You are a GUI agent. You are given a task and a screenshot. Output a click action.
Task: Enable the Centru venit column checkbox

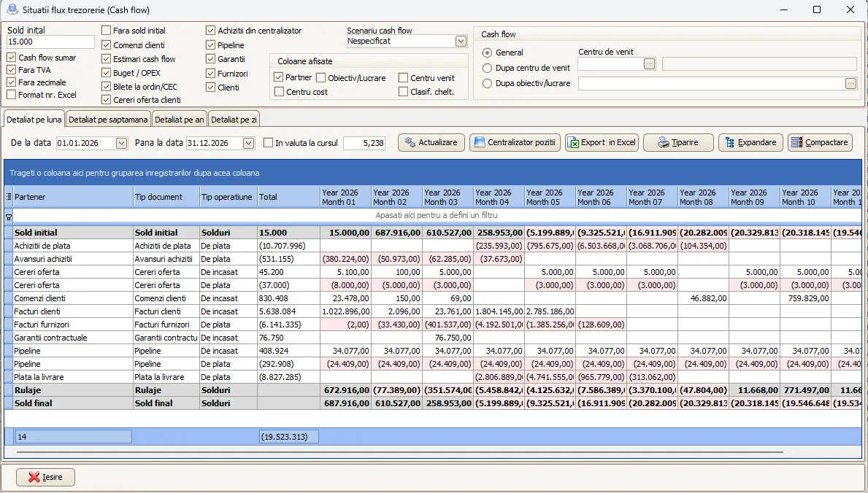click(404, 77)
